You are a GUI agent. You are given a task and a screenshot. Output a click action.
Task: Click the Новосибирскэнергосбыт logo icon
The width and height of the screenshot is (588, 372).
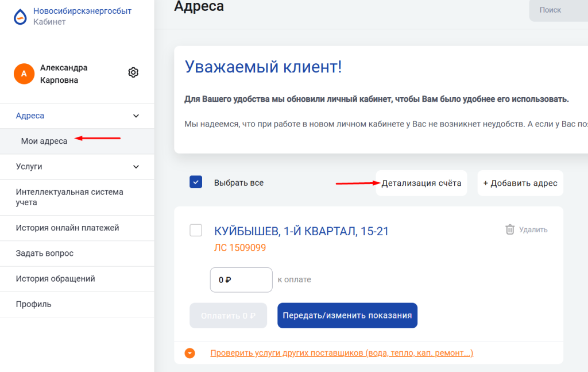(x=21, y=17)
